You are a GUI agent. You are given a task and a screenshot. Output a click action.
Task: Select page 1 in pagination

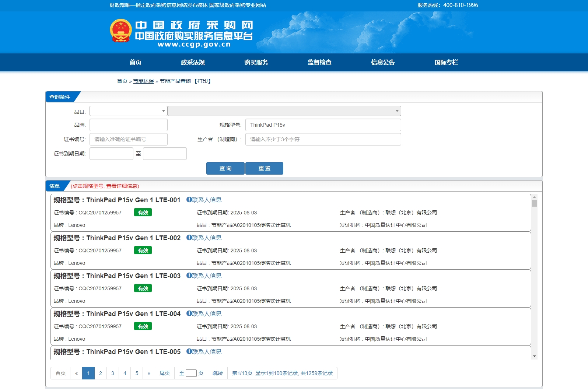point(88,373)
